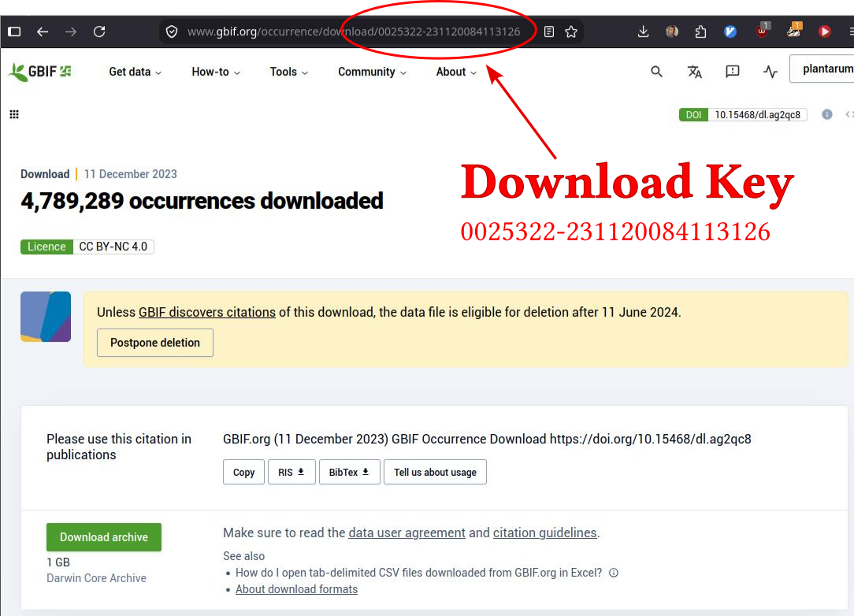This screenshot has width=854, height=616.
Task: Expand the Community menu
Action: click(x=372, y=72)
